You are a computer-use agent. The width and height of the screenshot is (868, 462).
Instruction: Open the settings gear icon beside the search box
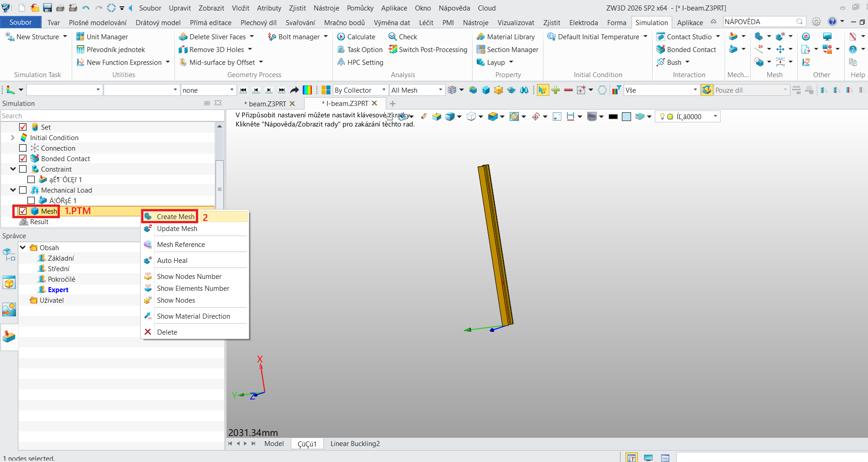click(x=816, y=21)
